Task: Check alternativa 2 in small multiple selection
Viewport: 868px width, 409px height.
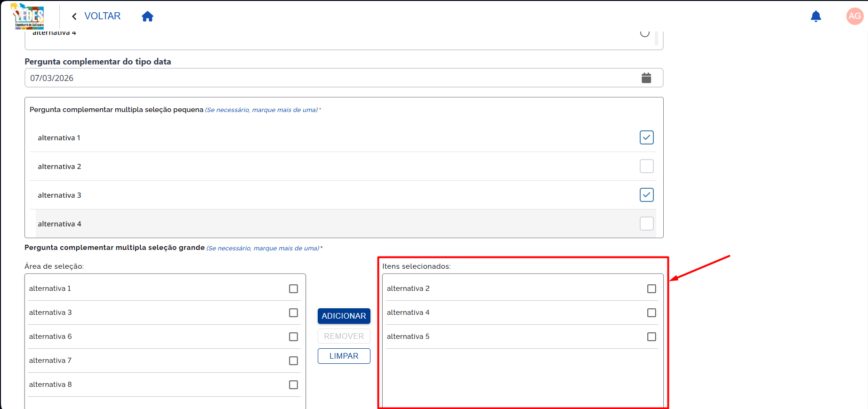Action: [646, 166]
